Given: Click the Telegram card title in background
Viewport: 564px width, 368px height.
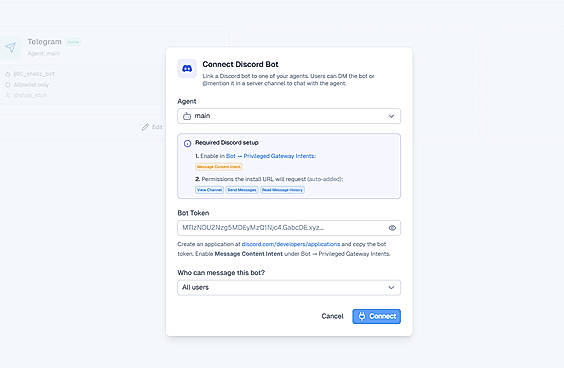Looking at the screenshot, I should coord(45,42).
